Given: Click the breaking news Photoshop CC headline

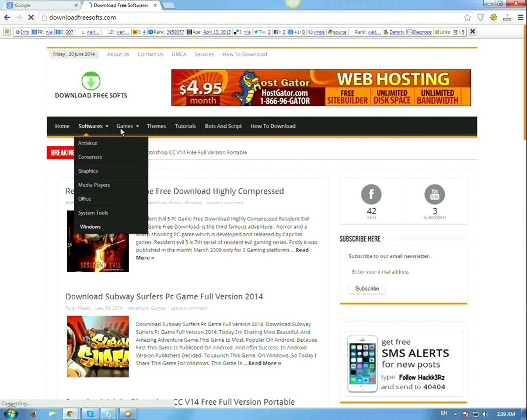Looking at the screenshot, I should tap(197, 153).
